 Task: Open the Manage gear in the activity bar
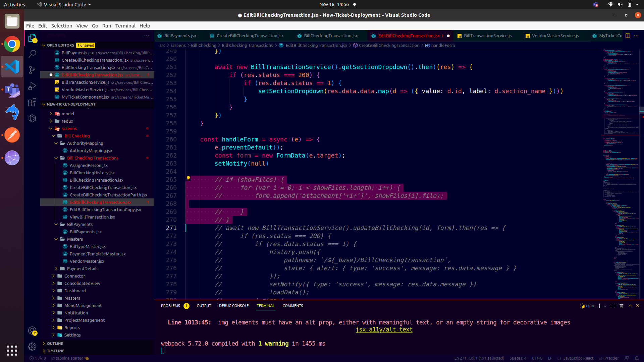pyautogui.click(x=32, y=346)
